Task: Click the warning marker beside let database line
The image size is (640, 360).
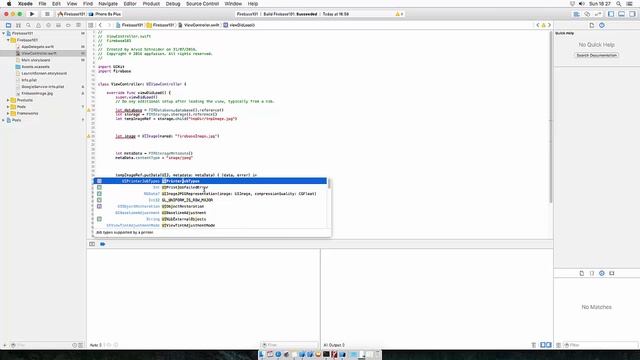Action: coord(89,110)
